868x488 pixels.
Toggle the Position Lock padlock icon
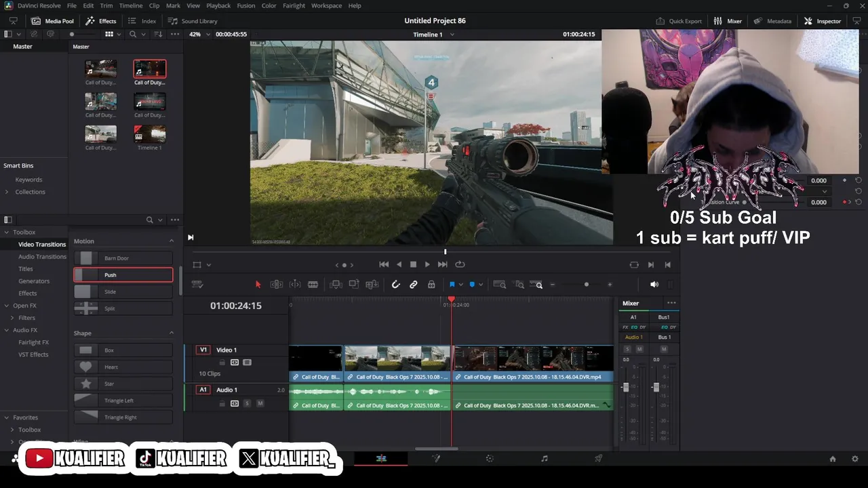coord(431,285)
